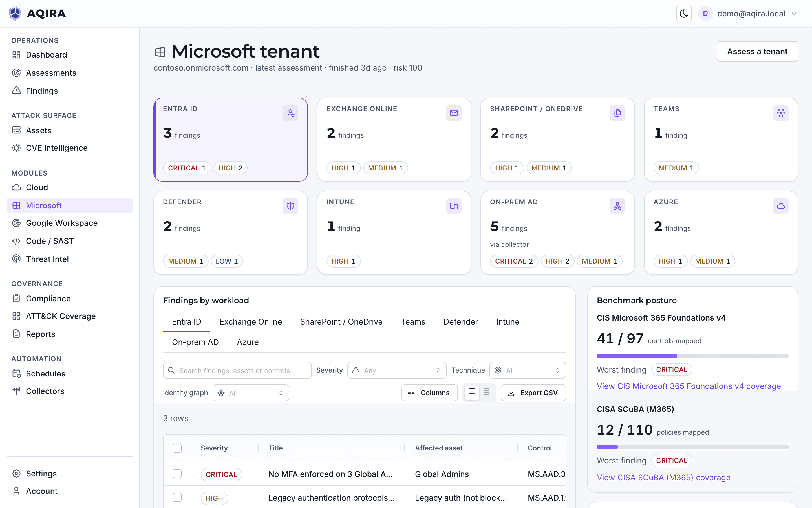The image size is (812, 508).
Task: Click the Azure card cloud icon
Action: click(781, 206)
